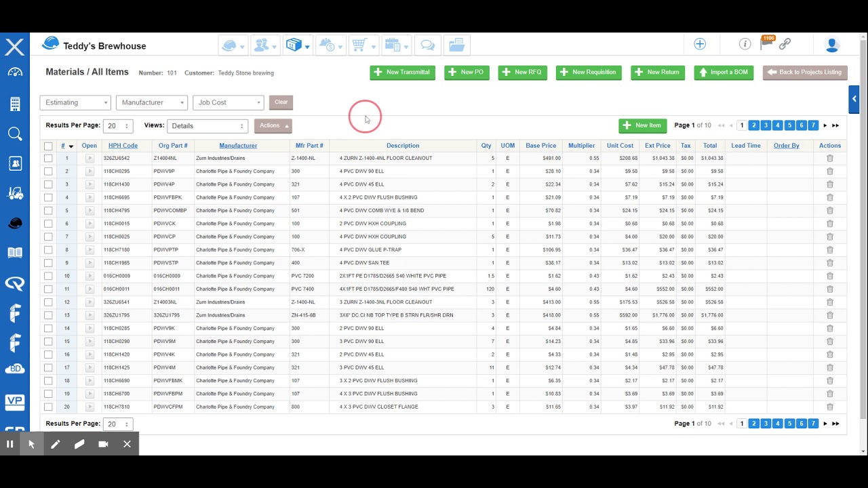Click Import a BOM button
868x488 pixels.
(x=724, y=73)
